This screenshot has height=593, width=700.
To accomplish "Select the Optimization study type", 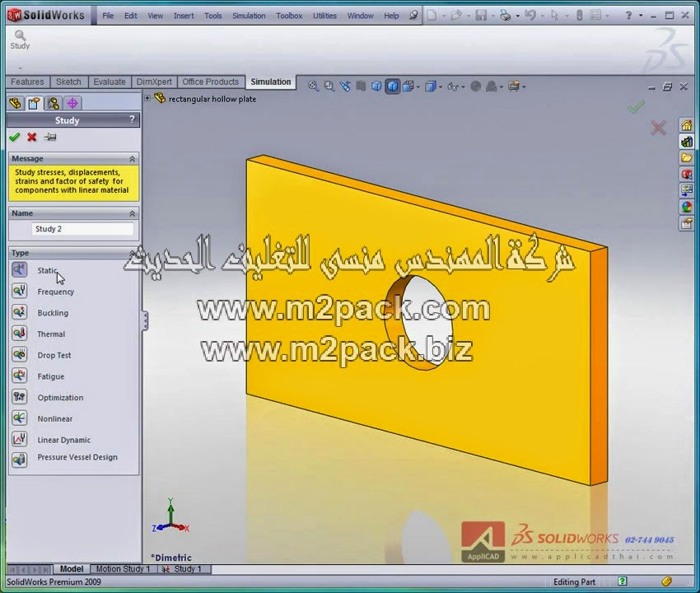I will point(60,398).
